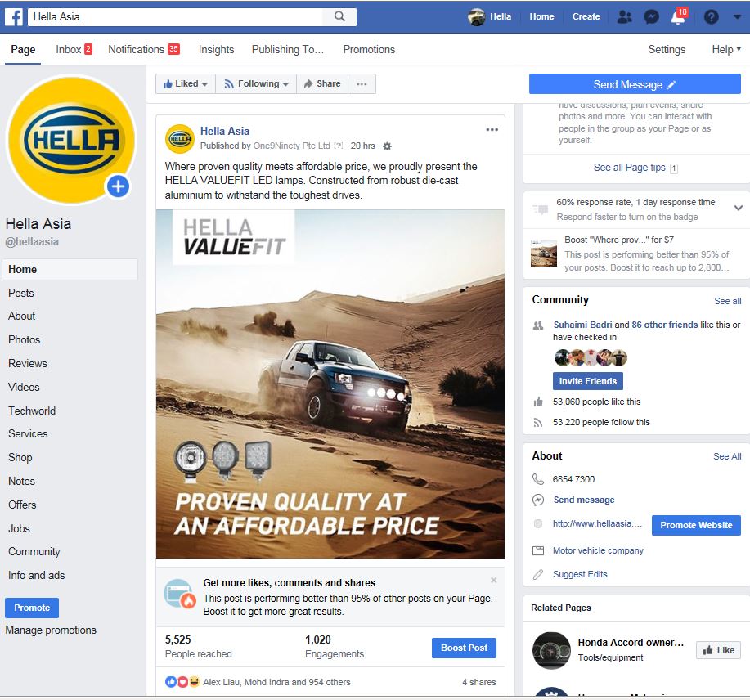Click the Boost Post button
The image size is (750, 700).
tap(464, 648)
